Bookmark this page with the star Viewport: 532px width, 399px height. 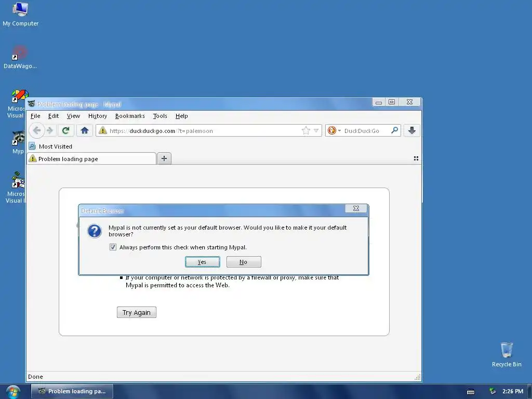[305, 130]
